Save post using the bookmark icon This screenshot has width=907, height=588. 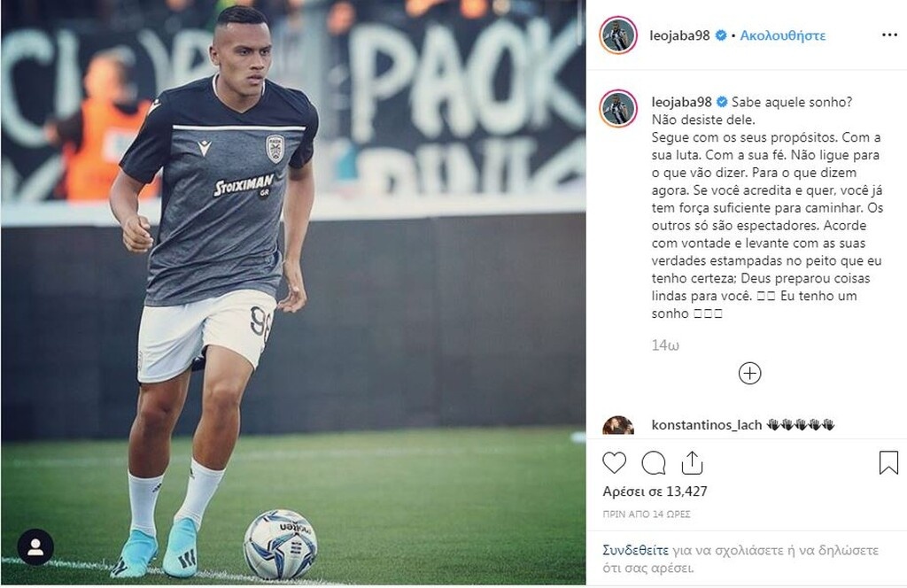(888, 462)
